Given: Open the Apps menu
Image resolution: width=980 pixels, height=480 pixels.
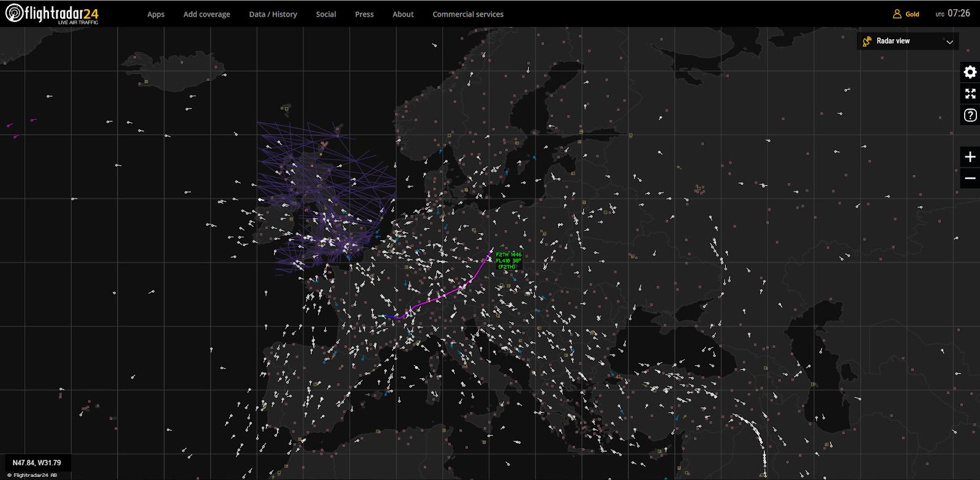Looking at the screenshot, I should click(x=156, y=14).
